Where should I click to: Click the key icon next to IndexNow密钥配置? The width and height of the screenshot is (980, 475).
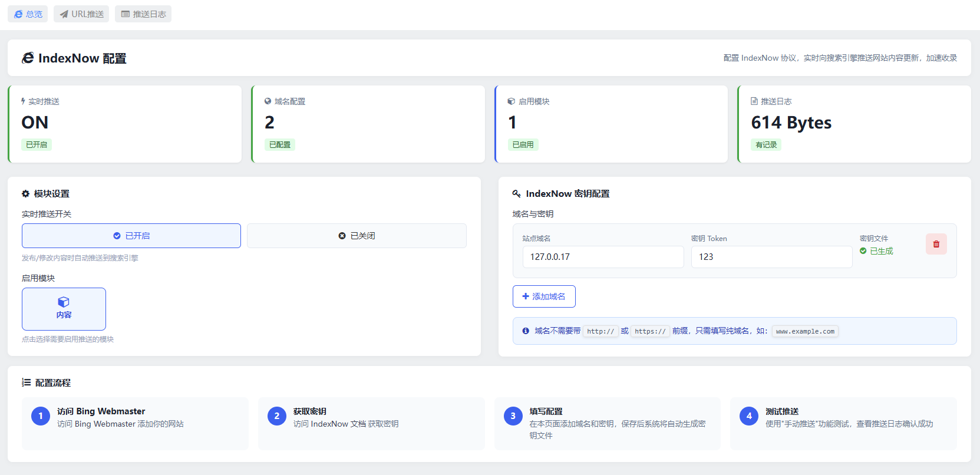pos(517,194)
